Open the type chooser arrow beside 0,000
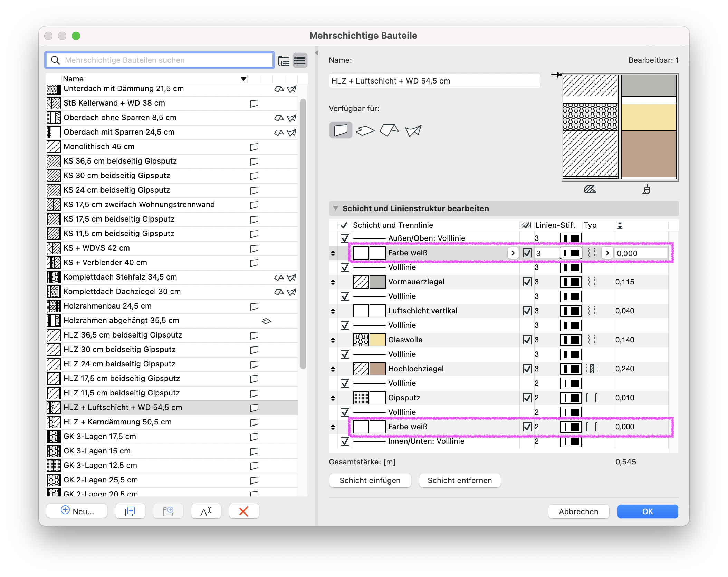This screenshot has height=577, width=728. pos(607,253)
